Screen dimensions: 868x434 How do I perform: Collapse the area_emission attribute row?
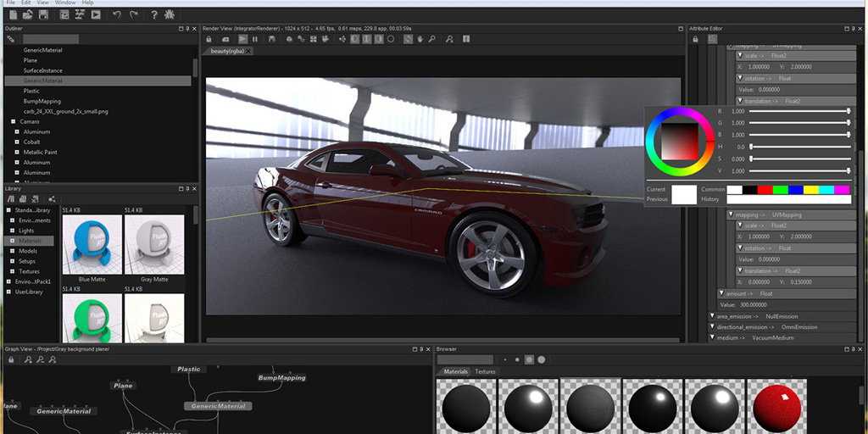tap(712, 316)
